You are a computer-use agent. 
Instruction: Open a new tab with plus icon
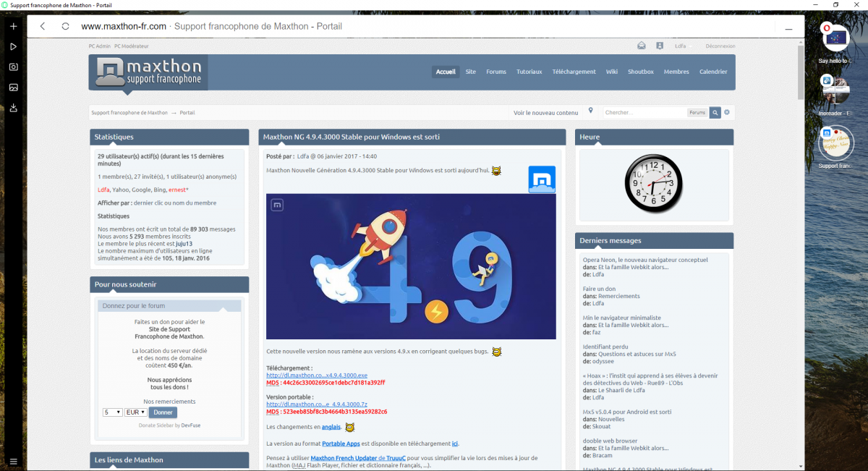[13, 26]
